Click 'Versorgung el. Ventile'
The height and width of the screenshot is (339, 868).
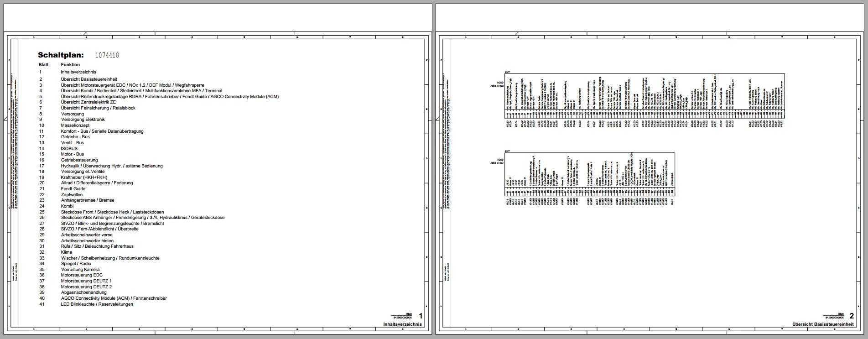(x=83, y=172)
